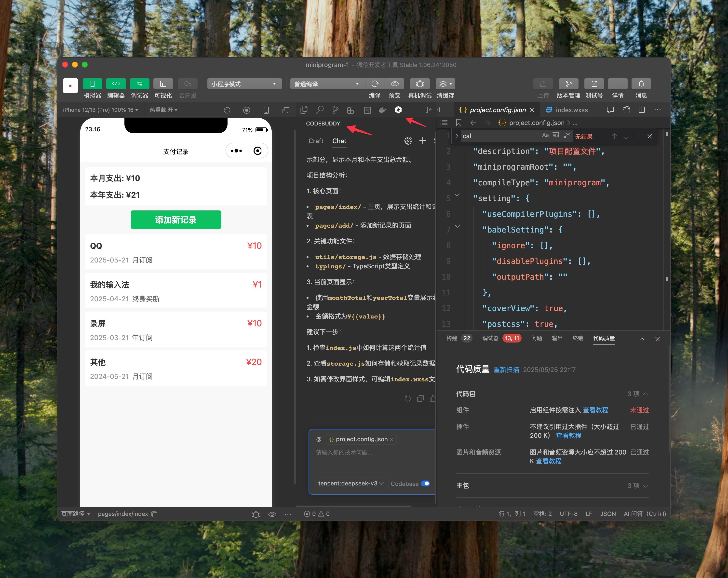This screenshot has height=578, width=728.
Task: Open the 小程序模式 dropdown
Action: coord(244,84)
